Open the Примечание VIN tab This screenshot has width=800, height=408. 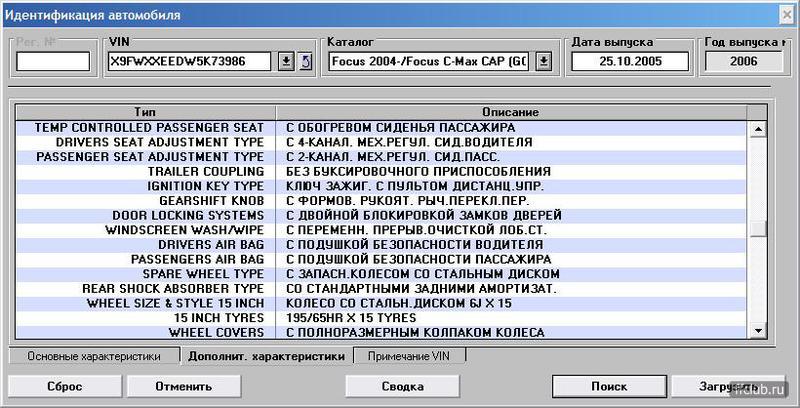pos(409,356)
